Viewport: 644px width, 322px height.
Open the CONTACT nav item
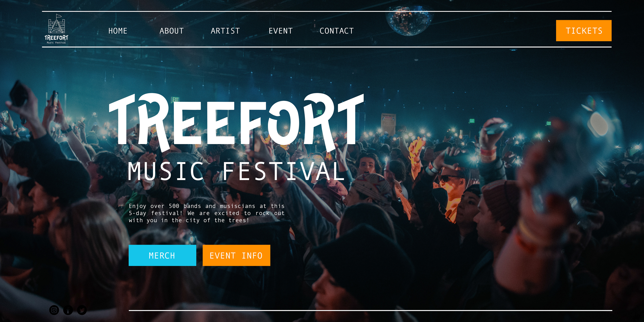[336, 31]
